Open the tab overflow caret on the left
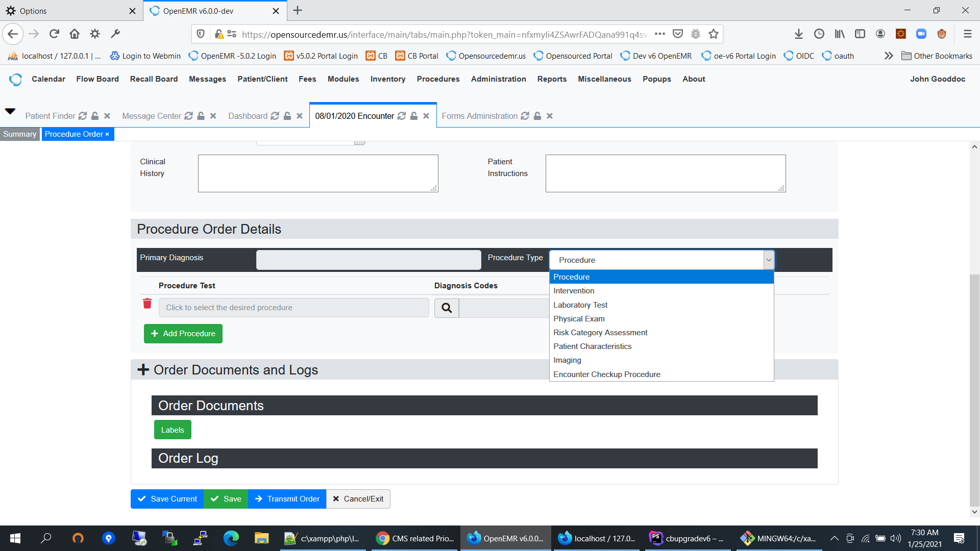 point(10,111)
